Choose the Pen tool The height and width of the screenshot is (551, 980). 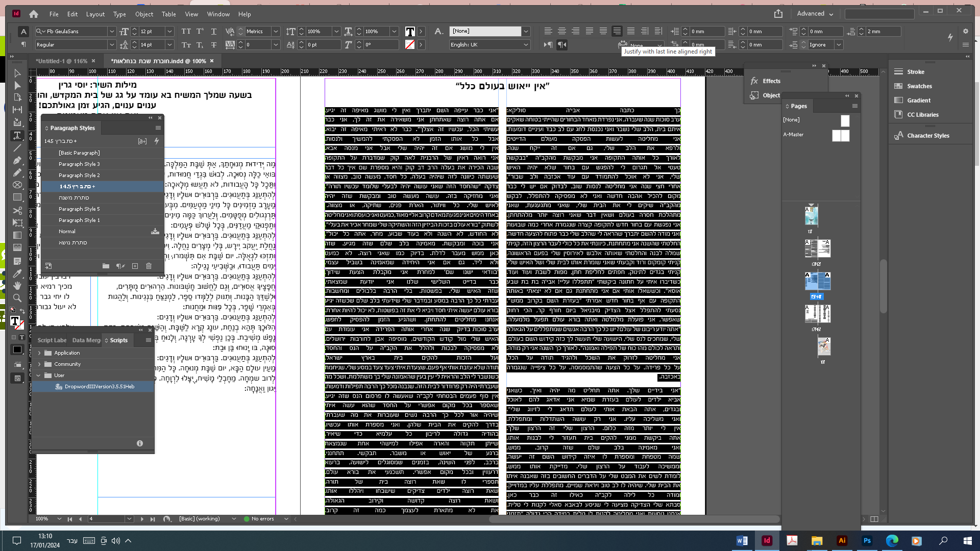(17, 160)
